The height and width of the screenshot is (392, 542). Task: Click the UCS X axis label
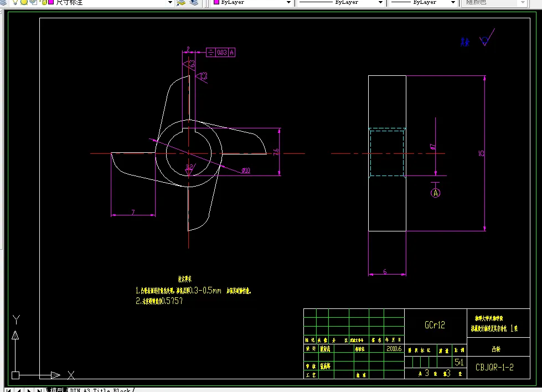71,375
